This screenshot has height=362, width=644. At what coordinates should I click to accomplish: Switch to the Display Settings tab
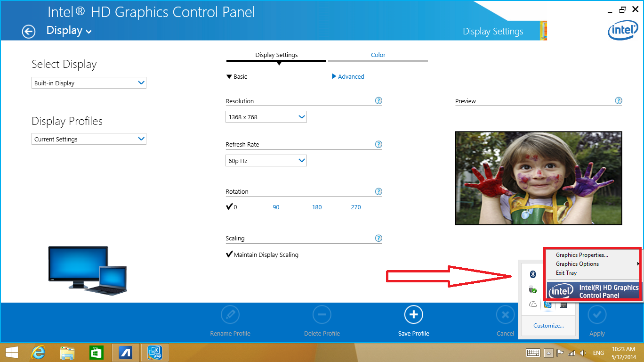pyautogui.click(x=276, y=55)
